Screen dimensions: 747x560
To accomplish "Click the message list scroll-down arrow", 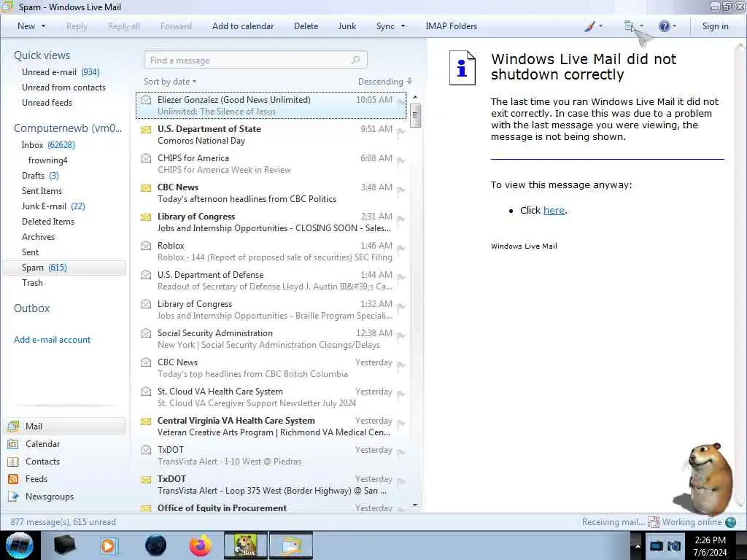I will (415, 505).
